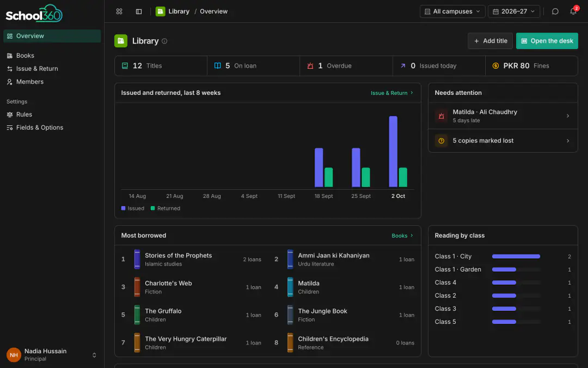588x368 pixels.
Task: Click the School360 logo
Action: (x=34, y=14)
